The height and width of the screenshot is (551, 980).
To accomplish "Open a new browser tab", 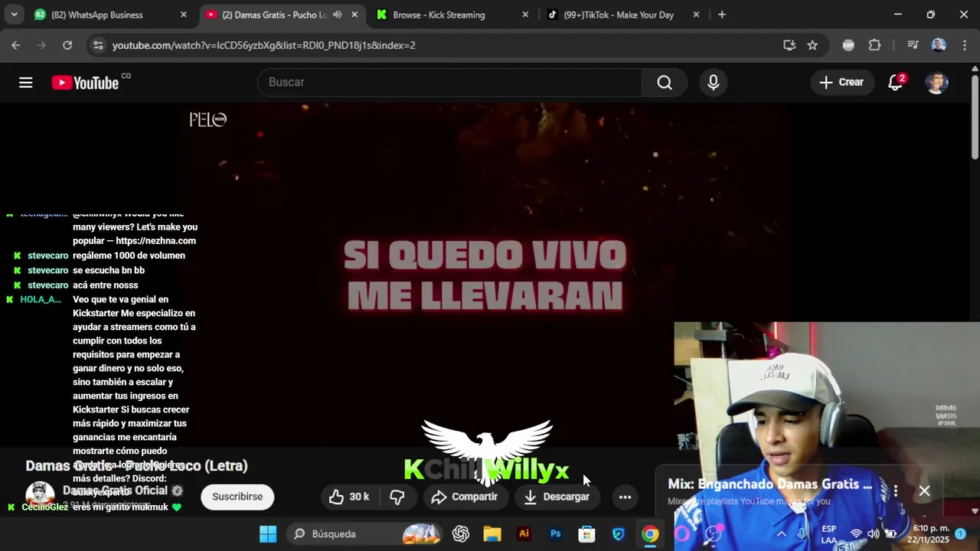I will [721, 15].
